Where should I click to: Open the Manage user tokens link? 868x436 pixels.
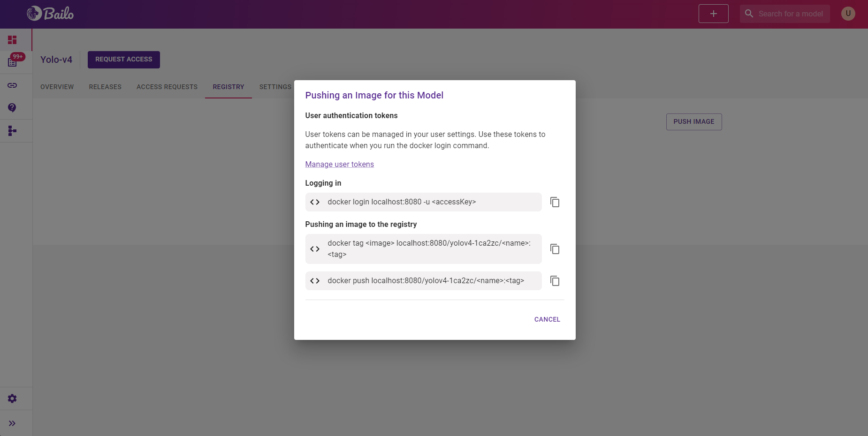pyautogui.click(x=339, y=164)
